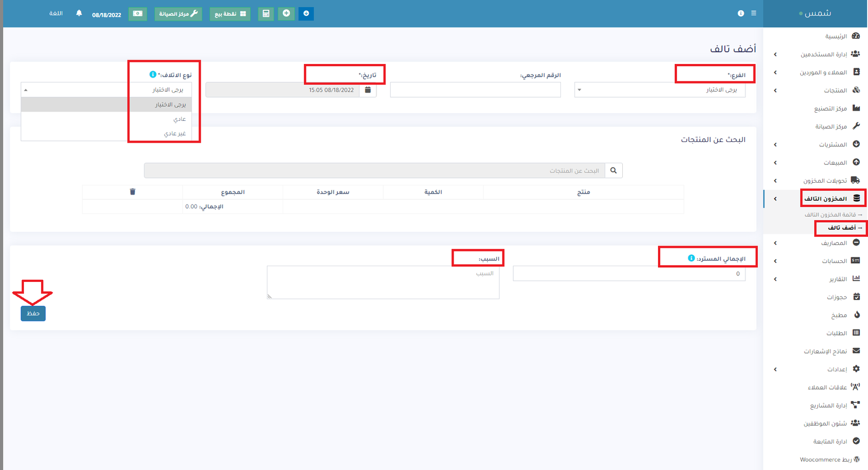This screenshot has width=868, height=470.
Task: Click the السبب reason text area
Action: click(383, 282)
